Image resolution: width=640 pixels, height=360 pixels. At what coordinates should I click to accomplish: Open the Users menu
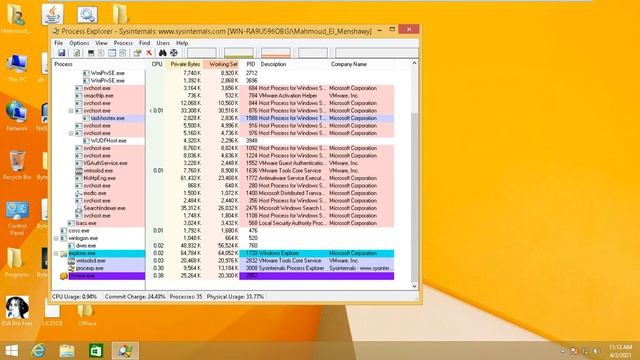(x=163, y=43)
